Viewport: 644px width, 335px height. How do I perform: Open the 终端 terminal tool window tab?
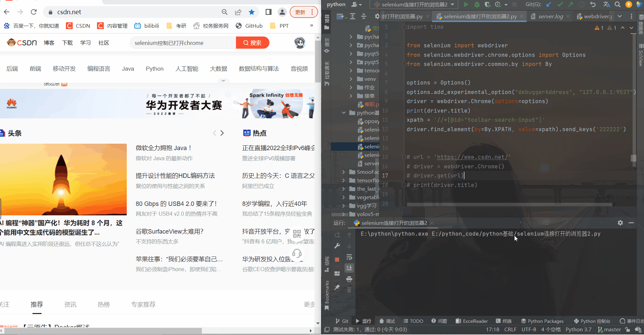click(504, 321)
